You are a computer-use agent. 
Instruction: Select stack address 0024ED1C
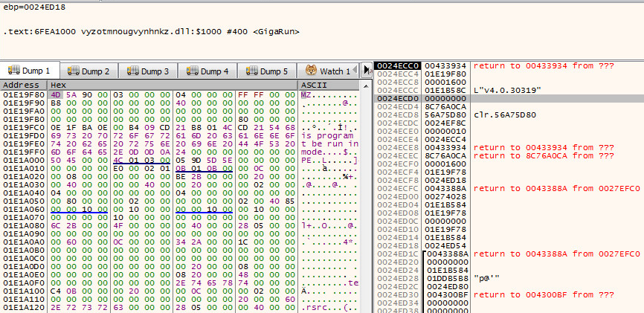(398, 254)
